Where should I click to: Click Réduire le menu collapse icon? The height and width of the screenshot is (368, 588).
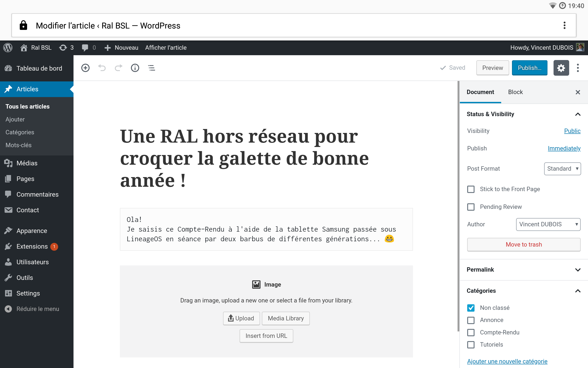8,309
